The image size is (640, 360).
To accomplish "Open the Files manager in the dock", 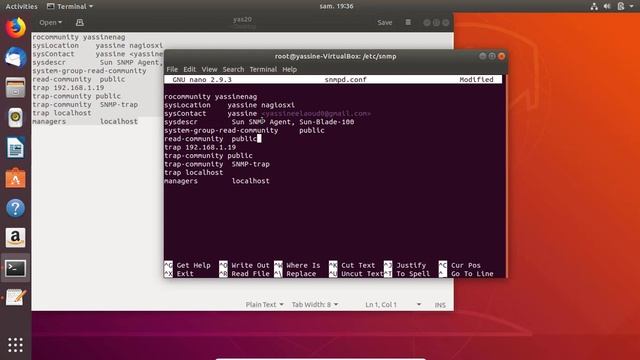I will click(x=16, y=87).
